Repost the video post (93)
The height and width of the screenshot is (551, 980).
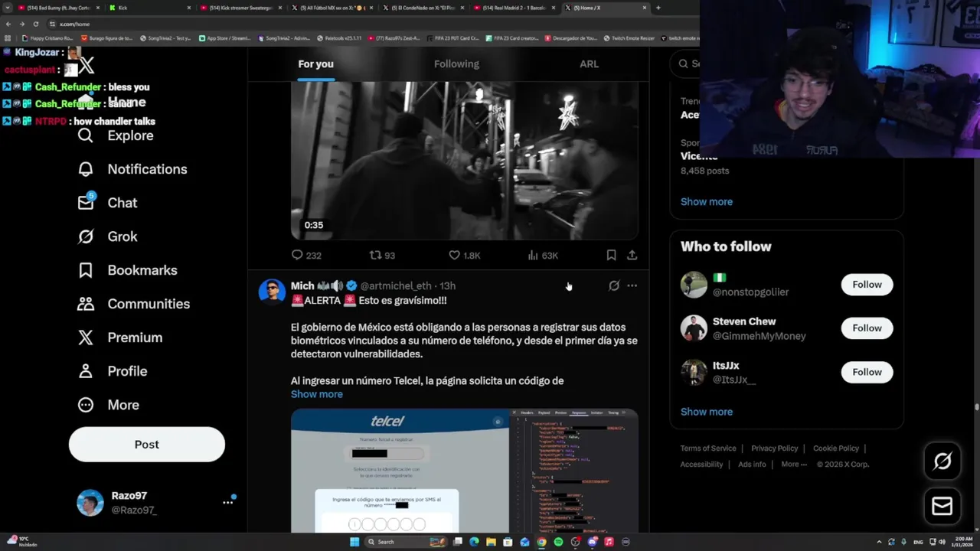coord(382,255)
